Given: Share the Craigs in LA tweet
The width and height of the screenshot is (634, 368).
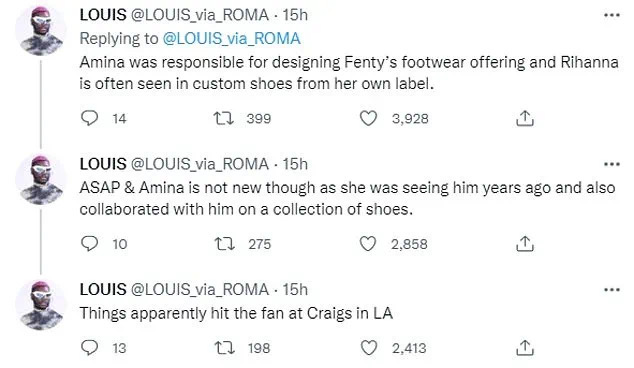Looking at the screenshot, I should 525,347.
